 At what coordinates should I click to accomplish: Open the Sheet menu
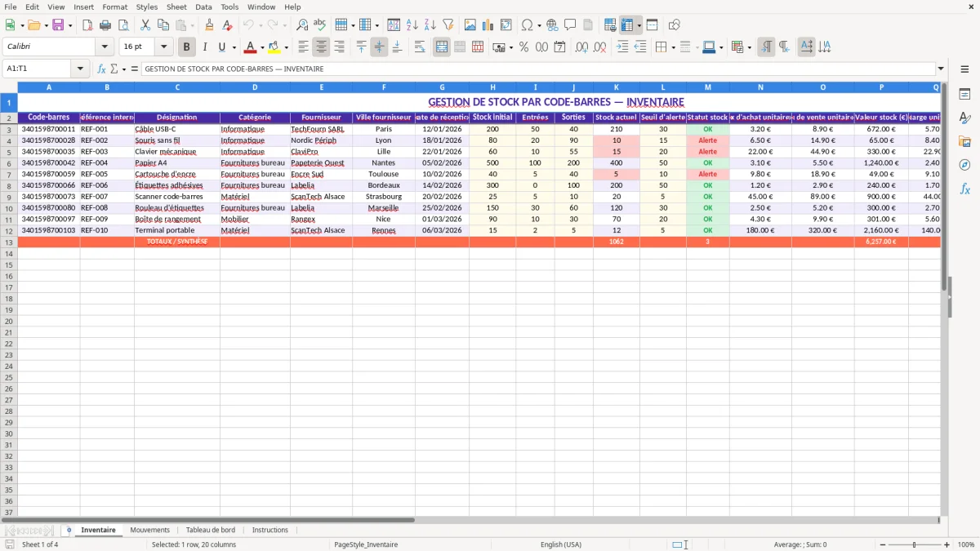176,7
